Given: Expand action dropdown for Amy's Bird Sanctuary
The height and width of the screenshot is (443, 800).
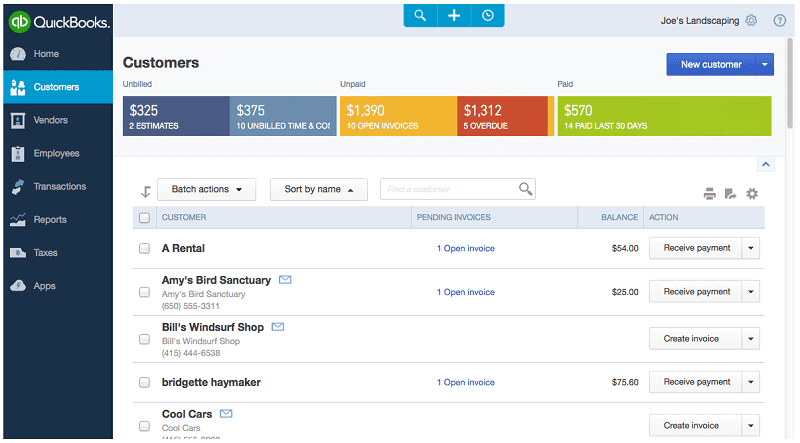Looking at the screenshot, I should pos(751,292).
